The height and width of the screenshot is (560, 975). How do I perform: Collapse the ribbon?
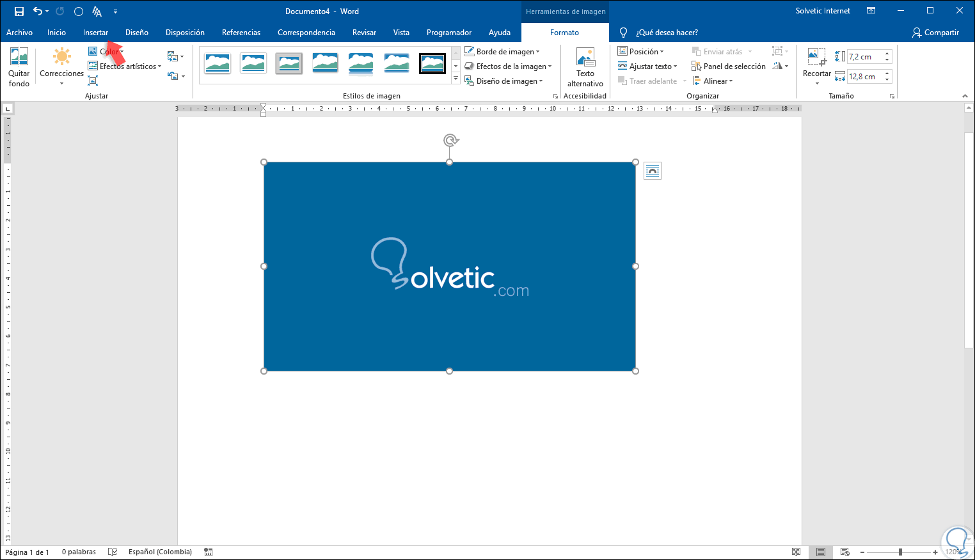point(965,96)
